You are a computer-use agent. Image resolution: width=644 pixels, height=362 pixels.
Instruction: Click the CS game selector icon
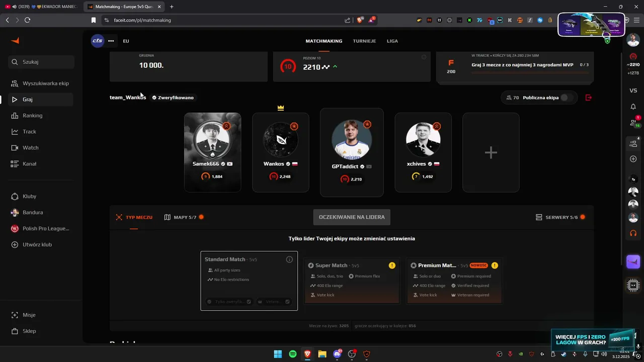tap(97, 41)
